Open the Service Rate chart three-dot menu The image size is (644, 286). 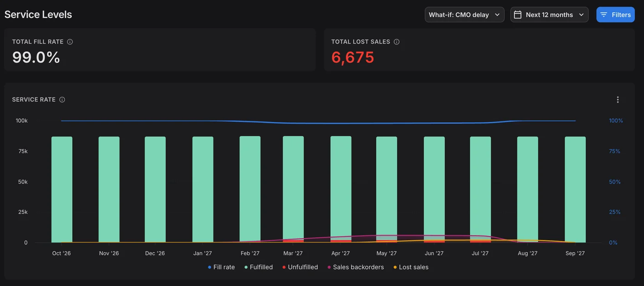click(x=618, y=100)
